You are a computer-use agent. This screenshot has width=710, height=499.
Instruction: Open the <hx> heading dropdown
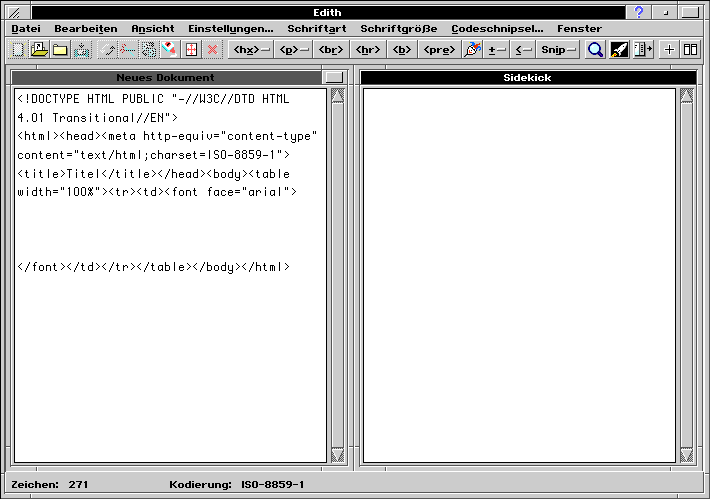coord(251,49)
